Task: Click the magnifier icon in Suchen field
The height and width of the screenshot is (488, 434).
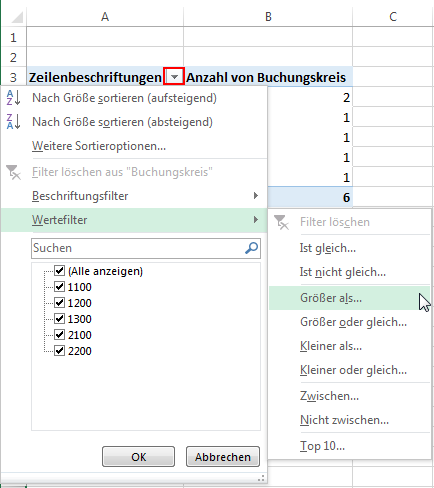Action: click(x=251, y=248)
